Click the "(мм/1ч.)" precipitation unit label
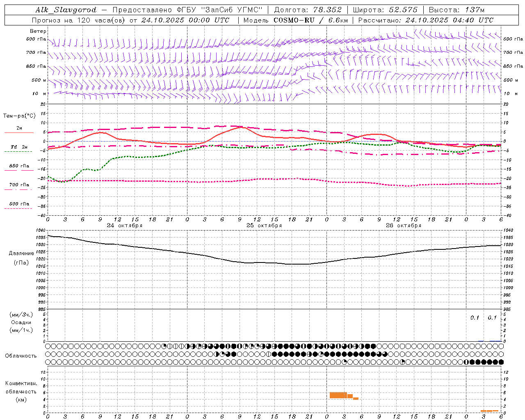525x420 pixels. 21,330
